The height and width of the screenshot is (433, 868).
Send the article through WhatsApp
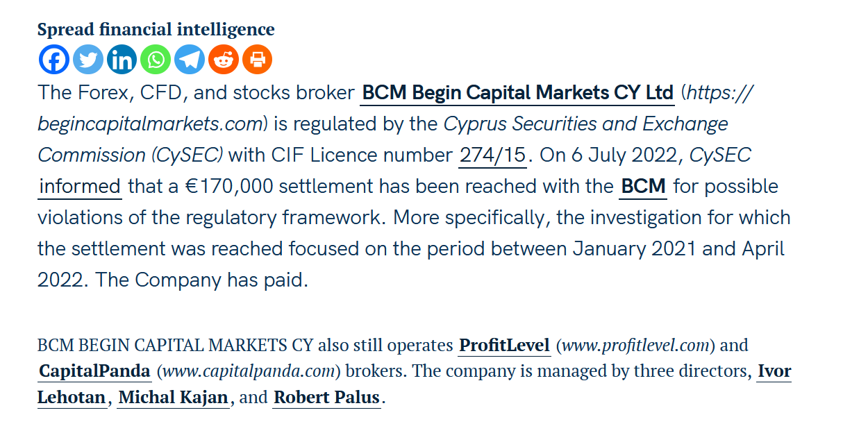tap(156, 60)
